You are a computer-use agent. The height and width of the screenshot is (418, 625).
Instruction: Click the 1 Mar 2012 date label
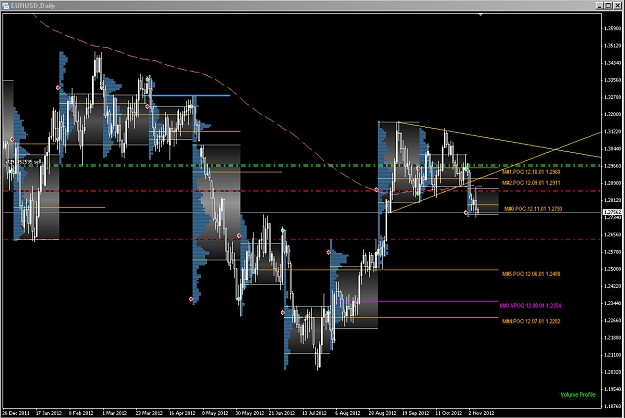(115, 413)
